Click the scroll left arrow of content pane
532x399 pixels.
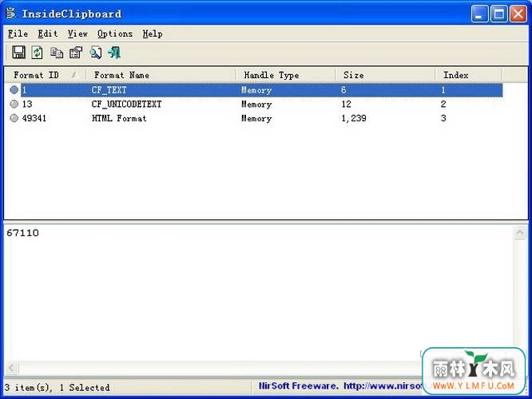tap(11, 367)
